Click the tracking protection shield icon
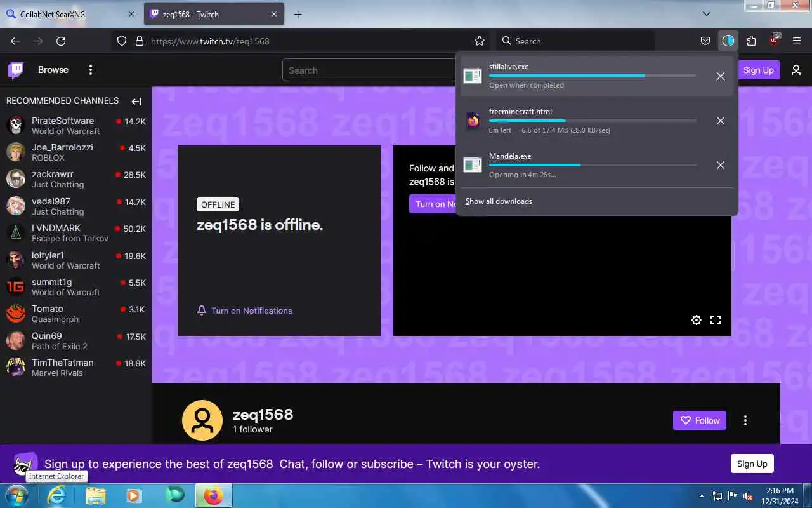Viewport: 812px width, 508px height. pyautogui.click(x=122, y=41)
